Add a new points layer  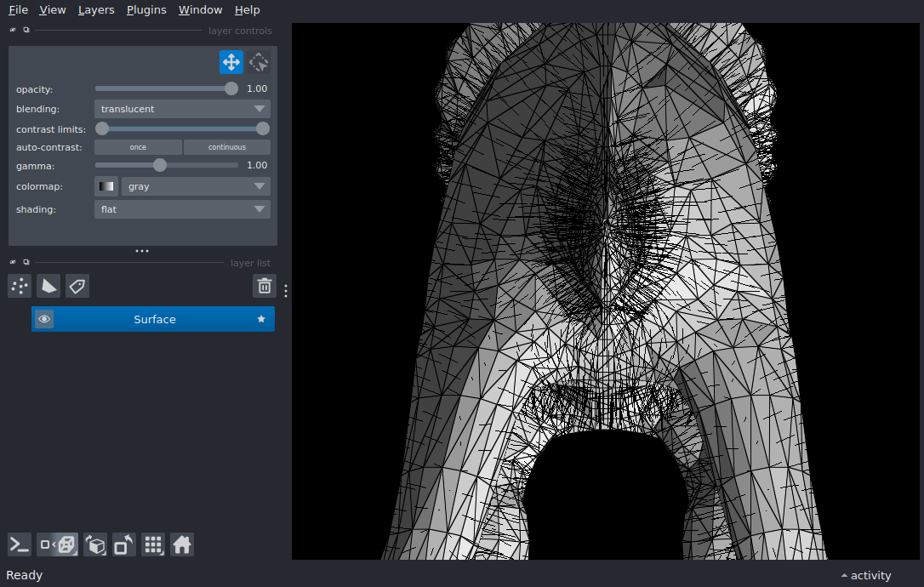[20, 286]
